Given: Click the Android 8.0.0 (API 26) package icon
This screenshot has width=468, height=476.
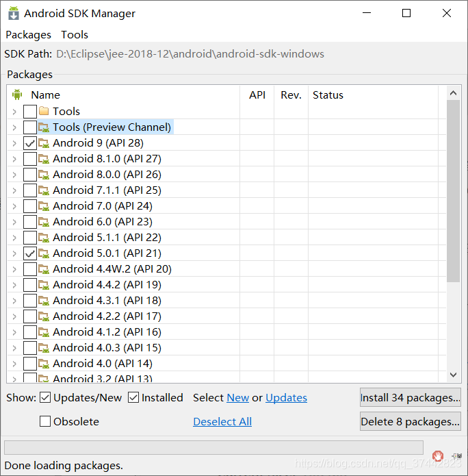Looking at the screenshot, I should [x=44, y=175].
